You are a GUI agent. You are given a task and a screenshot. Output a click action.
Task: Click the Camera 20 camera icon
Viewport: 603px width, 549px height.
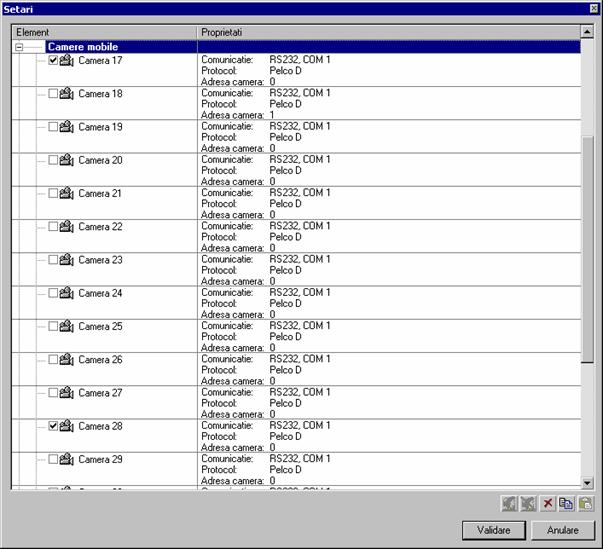click(67, 160)
